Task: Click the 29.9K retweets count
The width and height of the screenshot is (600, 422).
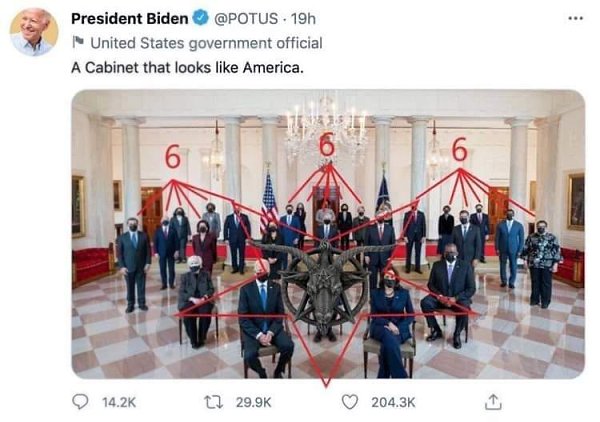Action: click(253, 402)
